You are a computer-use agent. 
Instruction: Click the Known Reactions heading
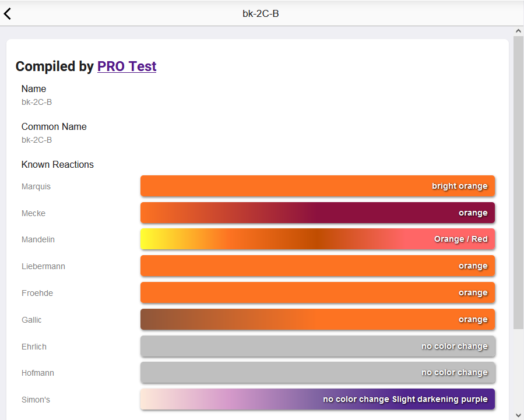[58, 164]
